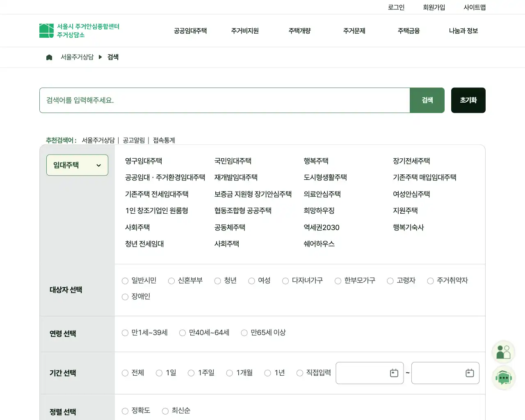The height and width of the screenshot is (420, 525).
Task: Click the home icon in the breadcrumb
Action: pos(49,57)
